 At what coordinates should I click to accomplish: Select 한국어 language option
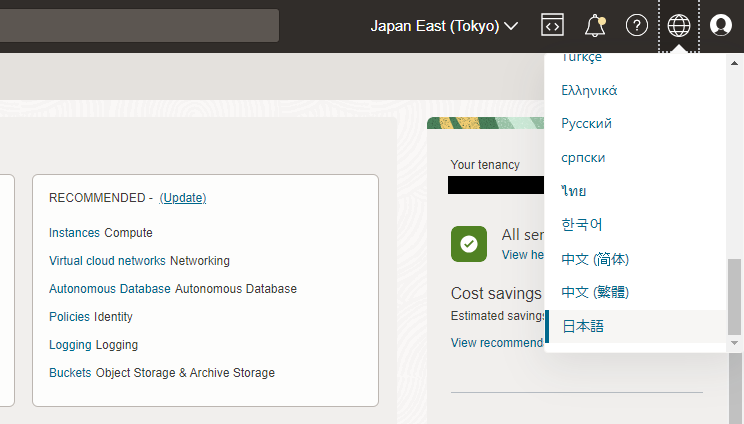(x=582, y=225)
